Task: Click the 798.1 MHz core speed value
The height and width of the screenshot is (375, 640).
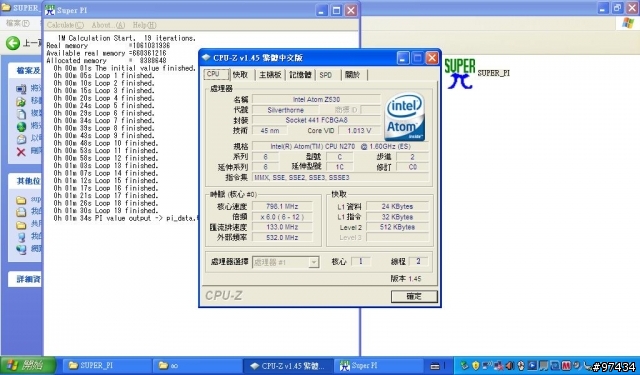Action: pos(282,206)
